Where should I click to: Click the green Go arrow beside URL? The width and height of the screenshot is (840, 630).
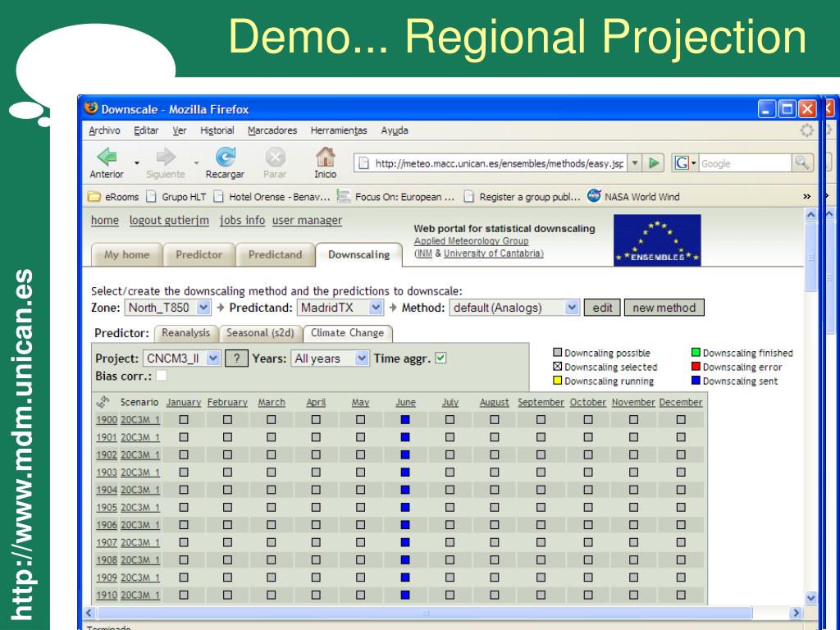[x=654, y=163]
